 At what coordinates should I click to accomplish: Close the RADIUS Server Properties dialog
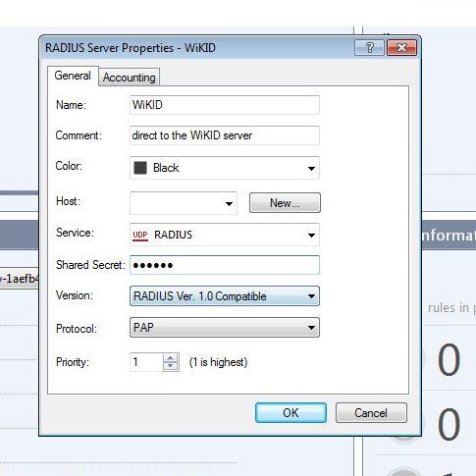(x=401, y=48)
